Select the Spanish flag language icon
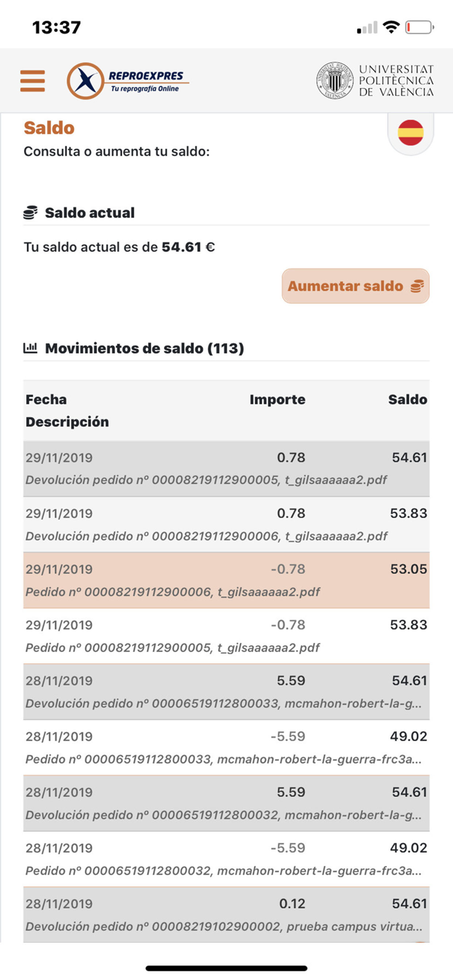 pyautogui.click(x=410, y=131)
